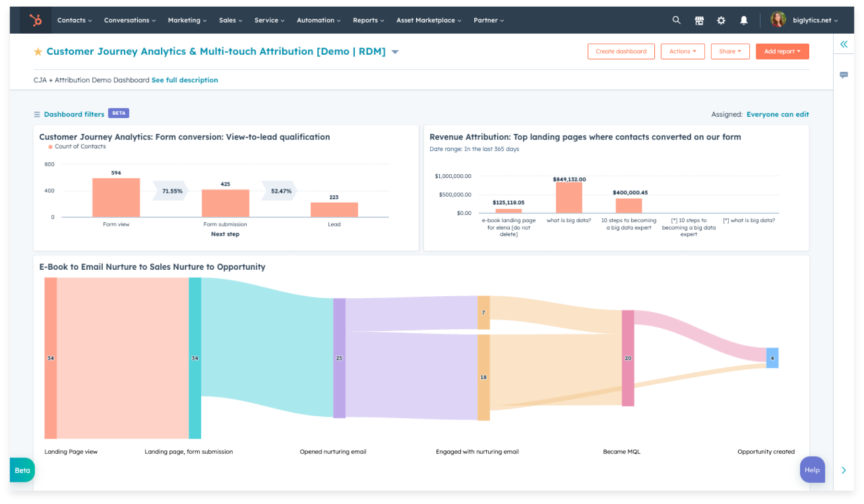Open the search magnifier icon
Screen dimensions: 864x504
point(676,20)
